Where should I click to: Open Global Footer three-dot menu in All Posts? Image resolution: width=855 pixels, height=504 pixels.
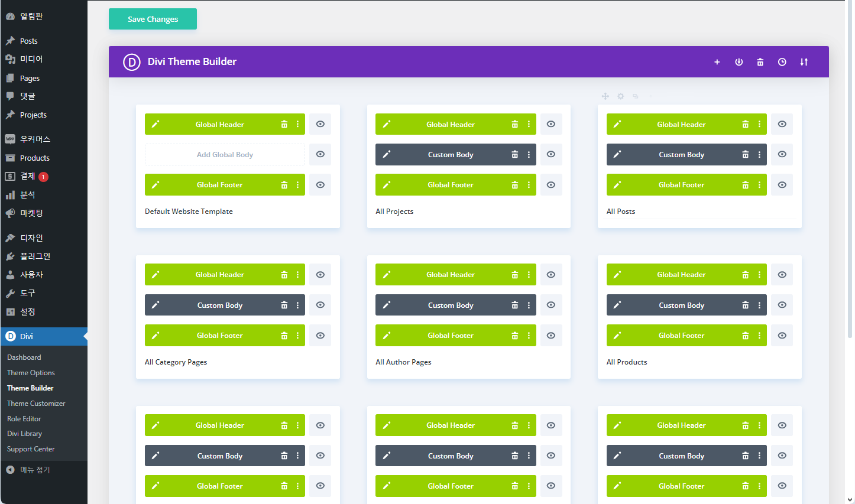coord(759,185)
